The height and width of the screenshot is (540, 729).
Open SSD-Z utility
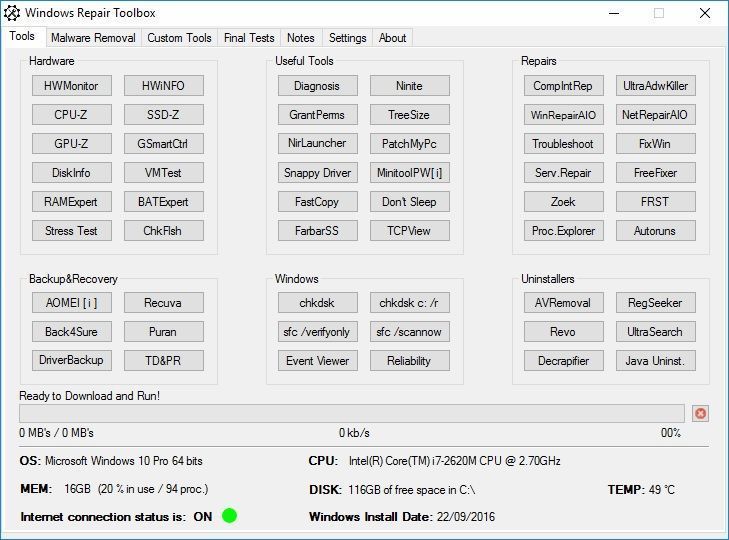(164, 114)
